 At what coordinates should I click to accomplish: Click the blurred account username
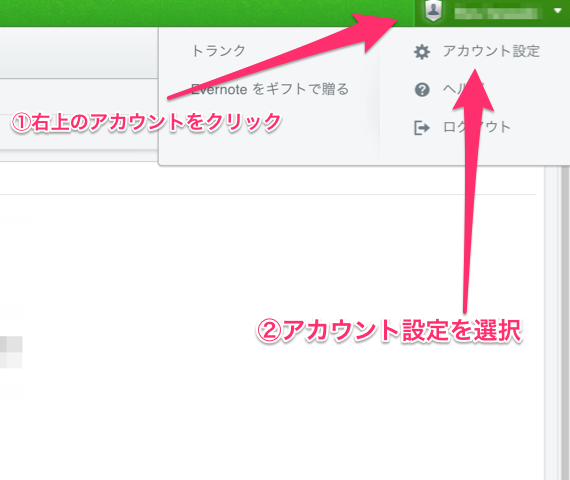coord(497,13)
